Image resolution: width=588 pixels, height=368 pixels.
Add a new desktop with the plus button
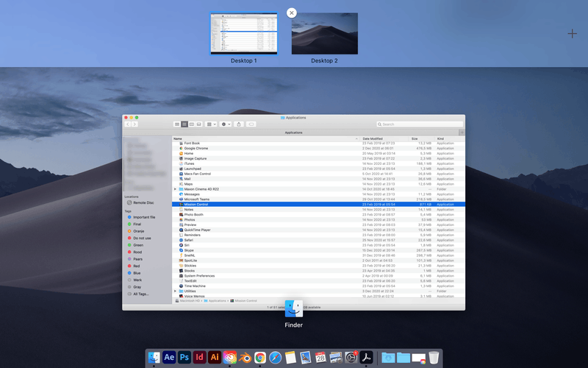[572, 33]
